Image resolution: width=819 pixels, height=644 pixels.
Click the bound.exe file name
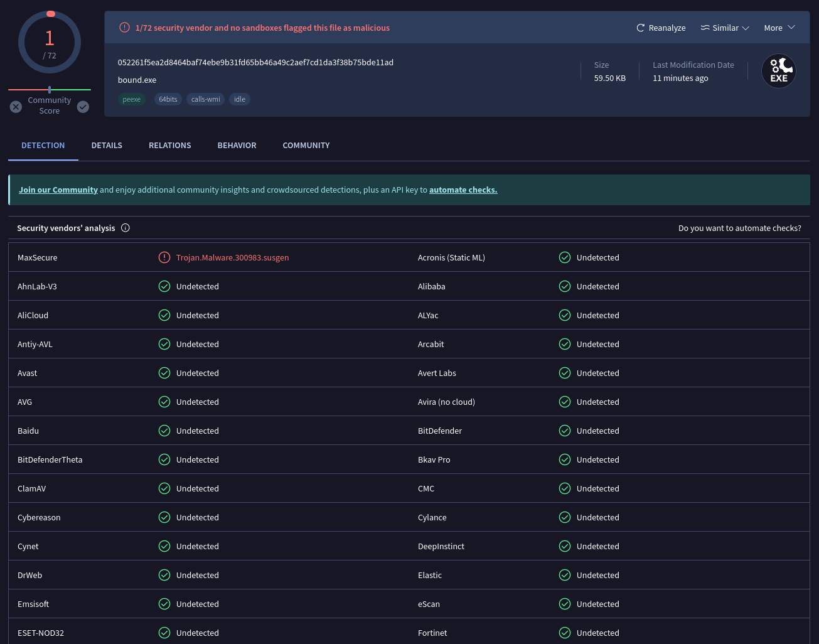tap(137, 80)
